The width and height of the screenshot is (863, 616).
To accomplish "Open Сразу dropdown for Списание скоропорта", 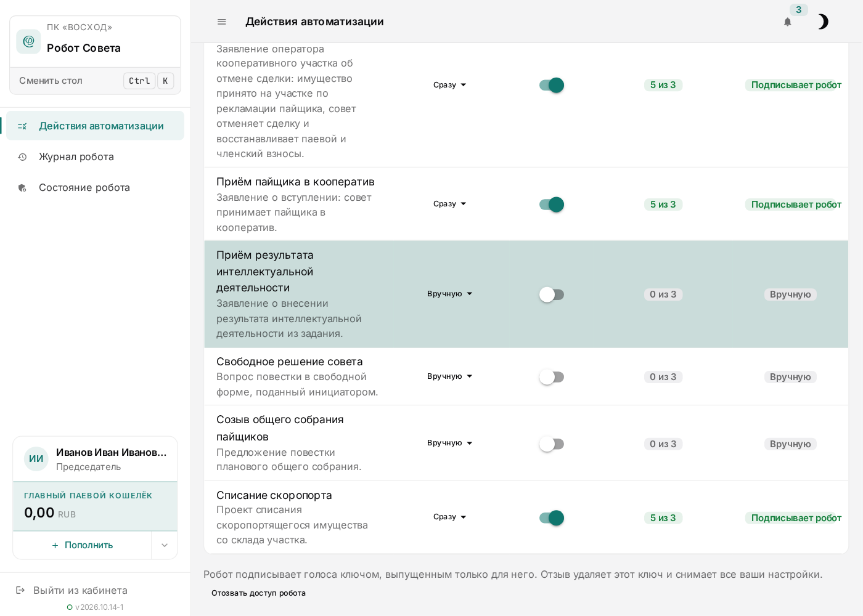I will tap(450, 517).
